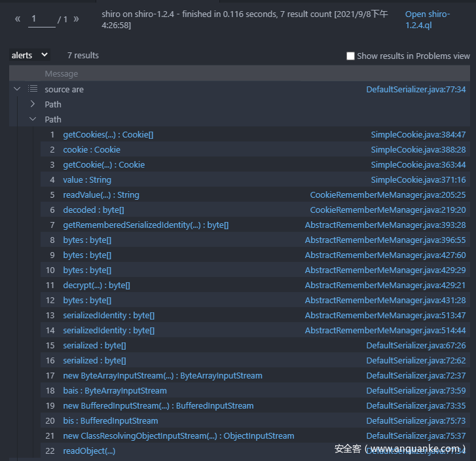Select step new ClassResolvingObjectInputStream(...)
Screen dimensions: 476x461
tap(179, 436)
